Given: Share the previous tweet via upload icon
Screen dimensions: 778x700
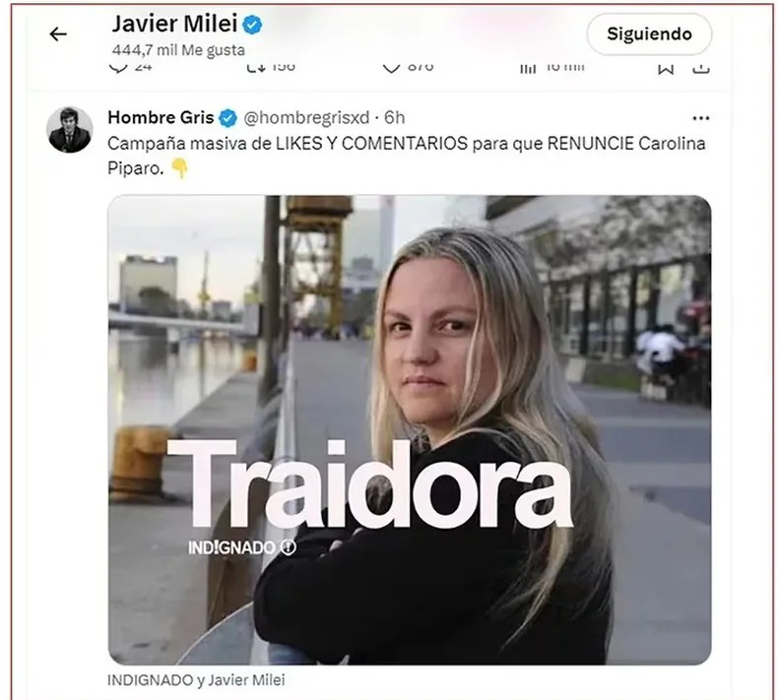Looking at the screenshot, I should tap(700, 68).
